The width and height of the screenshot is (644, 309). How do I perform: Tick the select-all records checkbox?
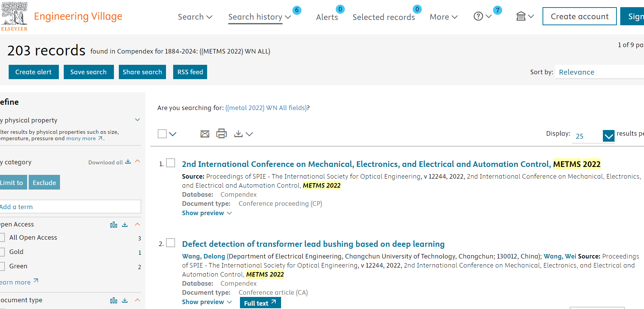(x=162, y=134)
